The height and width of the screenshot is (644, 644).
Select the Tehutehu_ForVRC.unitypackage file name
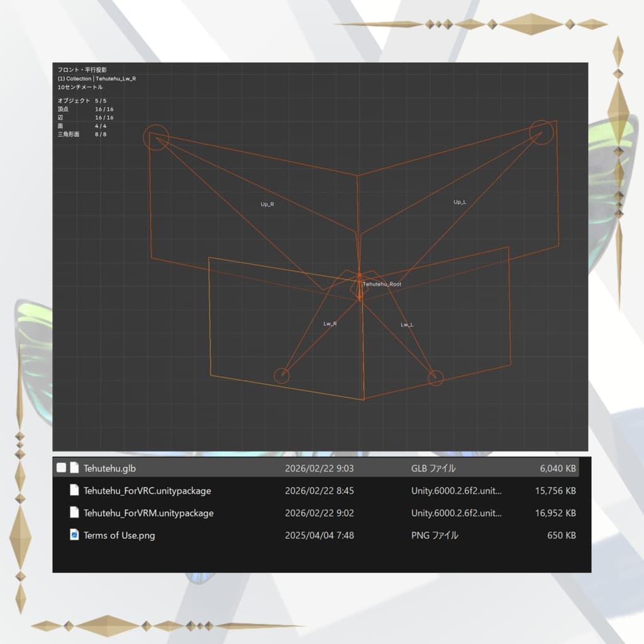point(147,491)
